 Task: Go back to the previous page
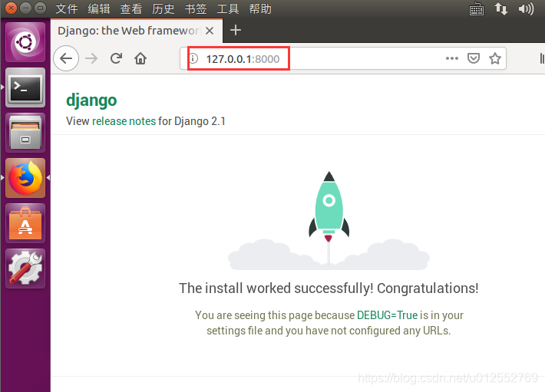66,58
